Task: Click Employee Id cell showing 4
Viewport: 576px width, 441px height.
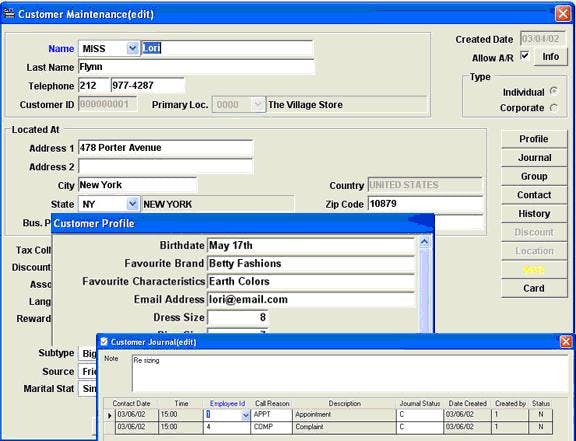Action: 227,427
